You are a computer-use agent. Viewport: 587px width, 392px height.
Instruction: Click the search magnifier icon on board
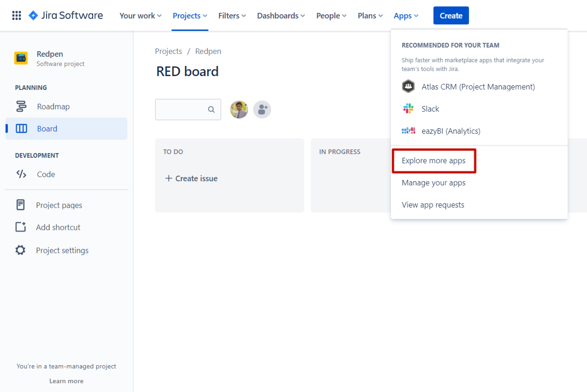(x=211, y=109)
